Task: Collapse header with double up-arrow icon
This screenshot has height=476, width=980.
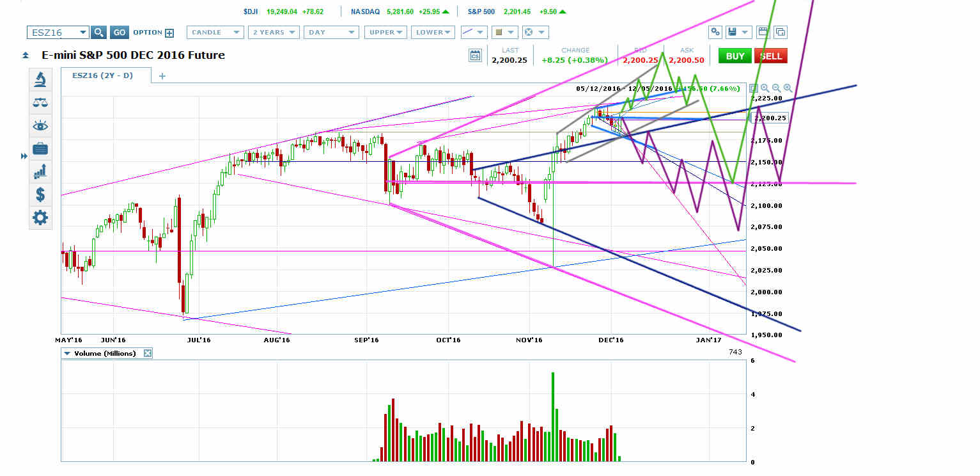Action: tap(26, 56)
